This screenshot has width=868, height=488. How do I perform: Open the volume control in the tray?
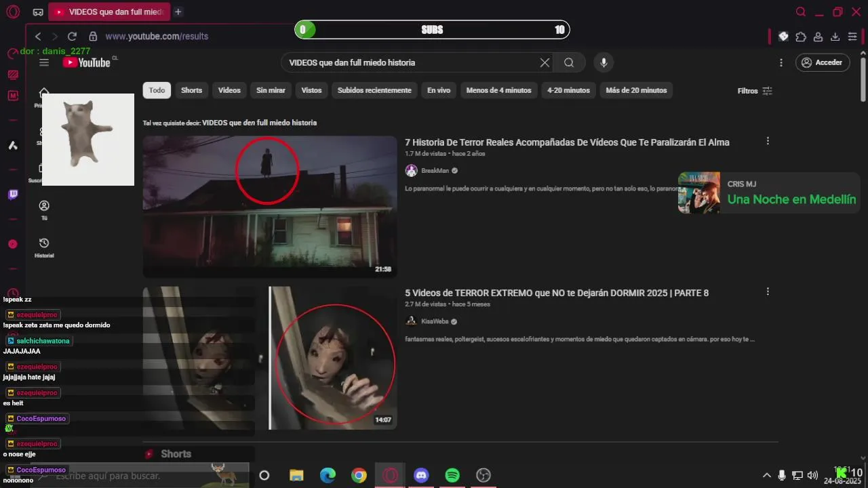pyautogui.click(x=812, y=475)
